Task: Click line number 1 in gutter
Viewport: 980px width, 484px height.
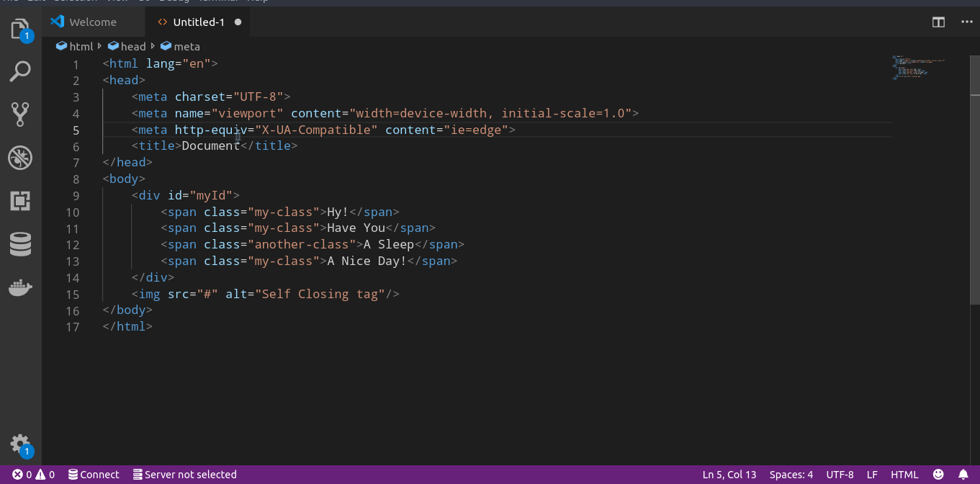Action: pos(76,64)
